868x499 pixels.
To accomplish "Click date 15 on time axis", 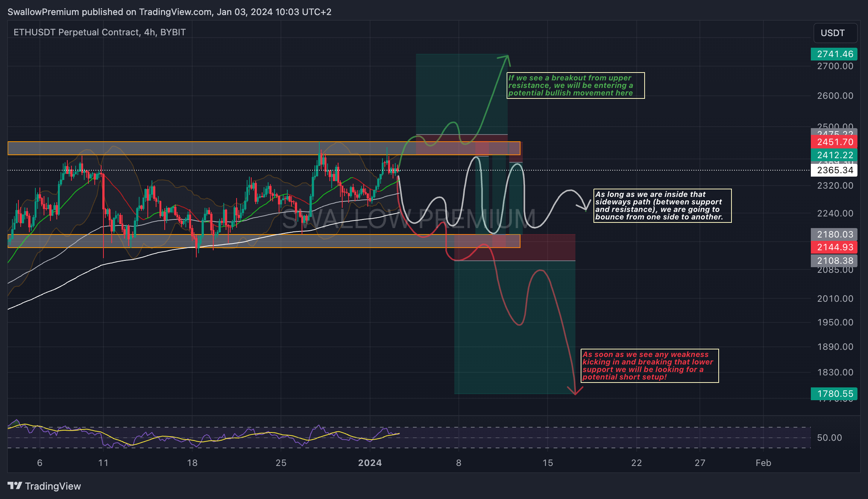I will click(548, 463).
